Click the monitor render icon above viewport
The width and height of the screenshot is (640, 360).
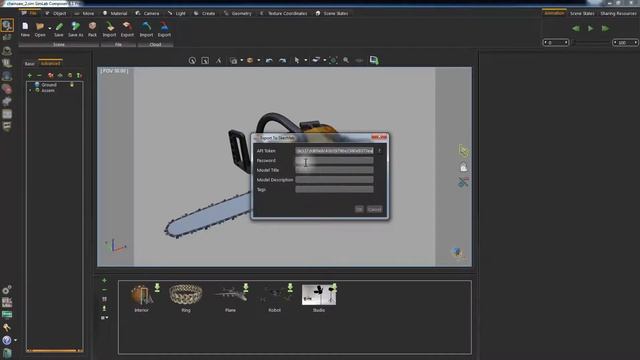374,60
